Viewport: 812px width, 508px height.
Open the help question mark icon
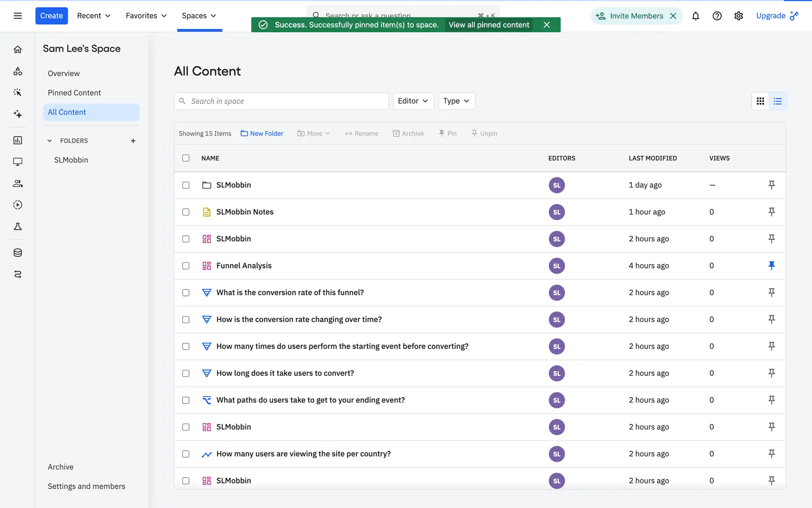[x=717, y=16]
